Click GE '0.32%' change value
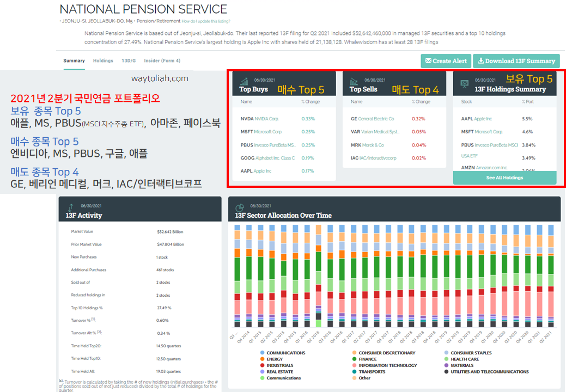This screenshot has height=392, width=566. [x=418, y=119]
